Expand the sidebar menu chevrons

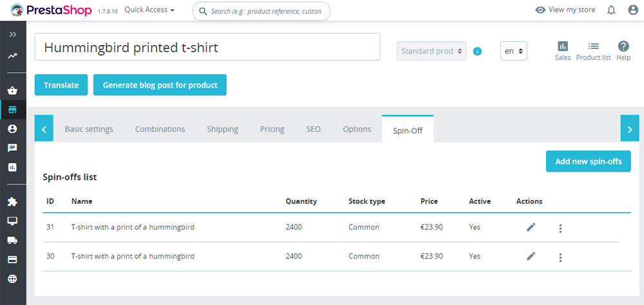[x=13, y=34]
